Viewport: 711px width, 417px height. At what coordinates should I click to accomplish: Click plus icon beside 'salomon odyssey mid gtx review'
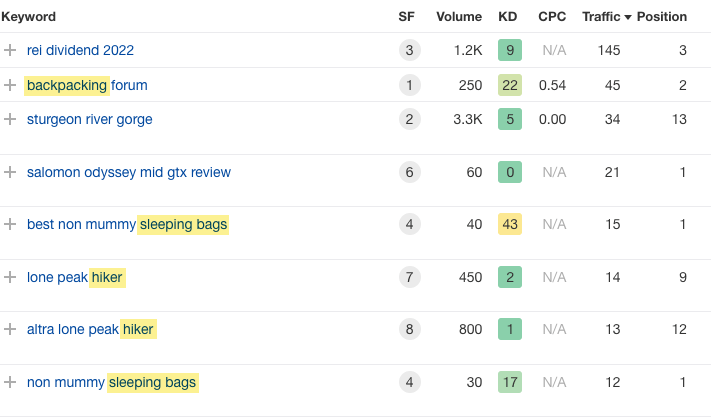pyautogui.click(x=10, y=172)
